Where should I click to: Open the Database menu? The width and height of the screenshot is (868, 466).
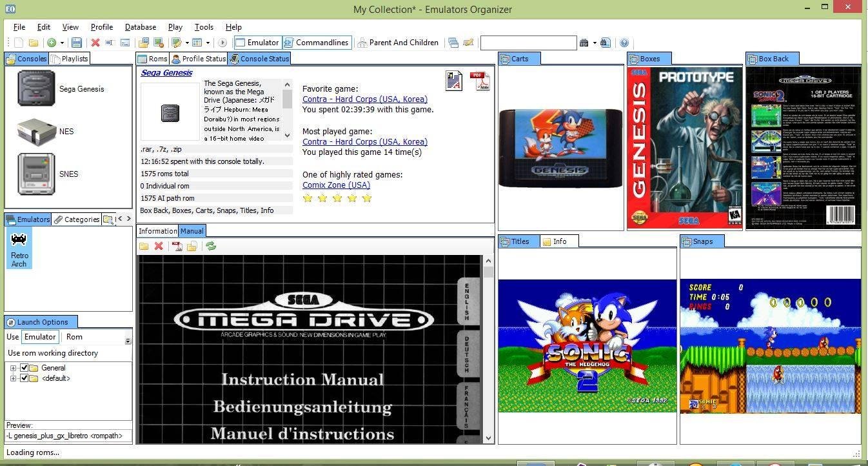tap(140, 27)
